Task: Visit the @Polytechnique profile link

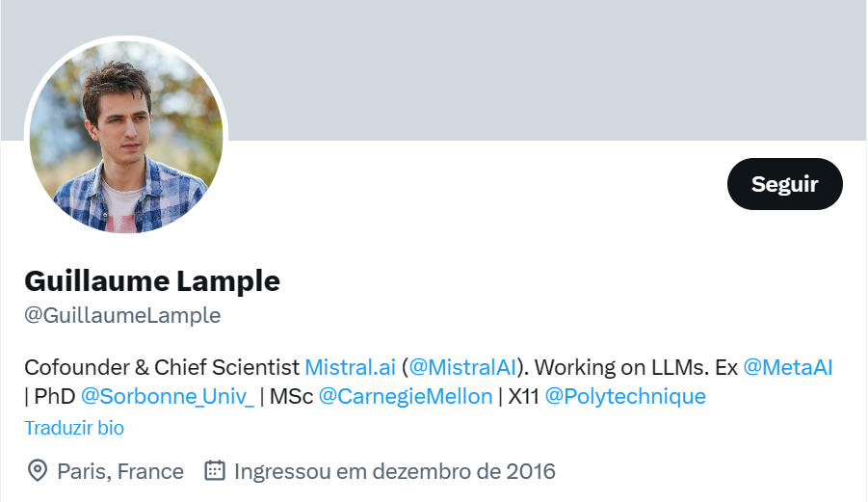Action: [625, 396]
